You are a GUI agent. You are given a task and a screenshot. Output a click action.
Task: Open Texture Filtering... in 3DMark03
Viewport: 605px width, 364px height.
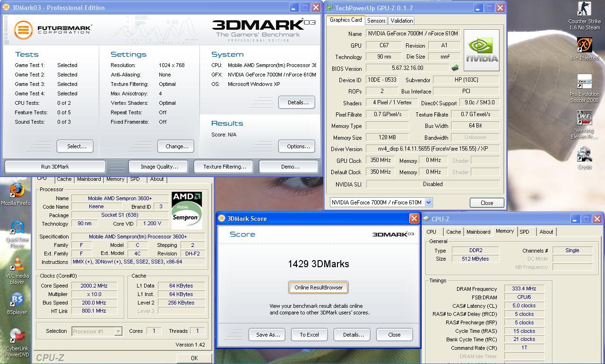(x=223, y=167)
